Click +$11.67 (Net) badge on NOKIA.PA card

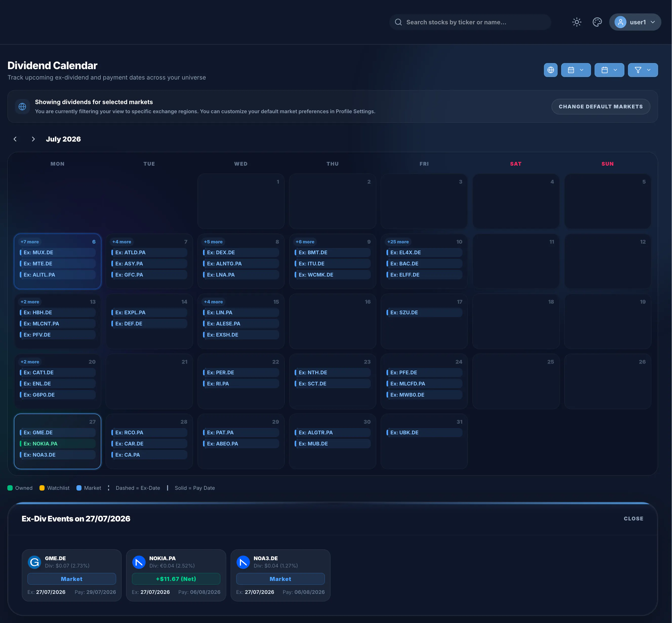click(176, 579)
